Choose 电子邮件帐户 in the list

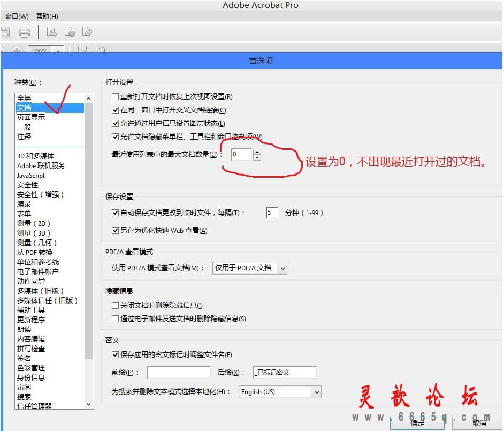point(38,271)
